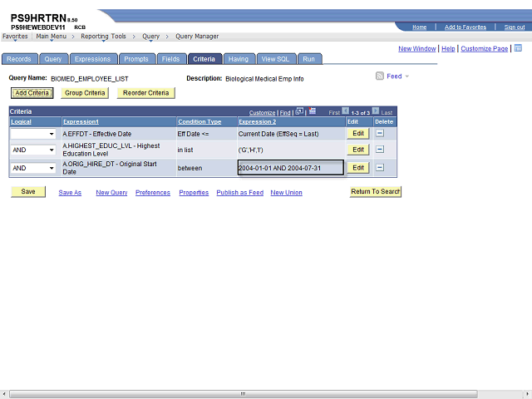Screen dimensions: 532x399
Task: Sort by the Expression 2 column header
Action: point(257,122)
